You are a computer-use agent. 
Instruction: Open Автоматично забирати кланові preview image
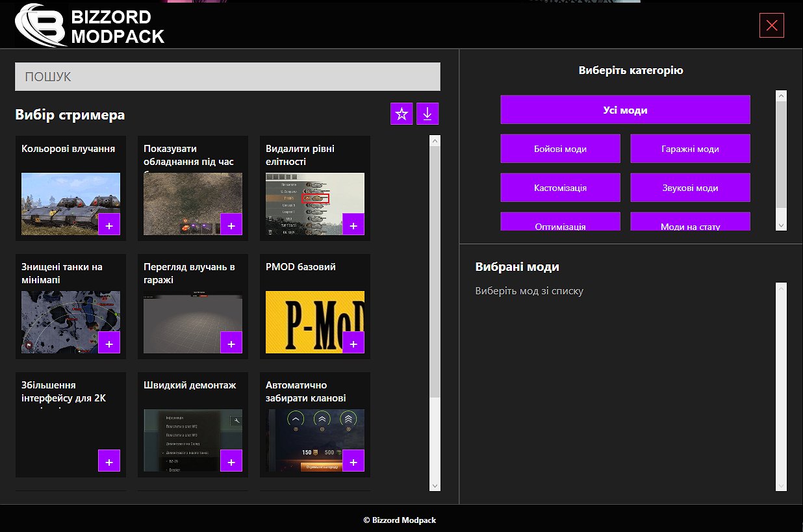pyautogui.click(x=315, y=440)
